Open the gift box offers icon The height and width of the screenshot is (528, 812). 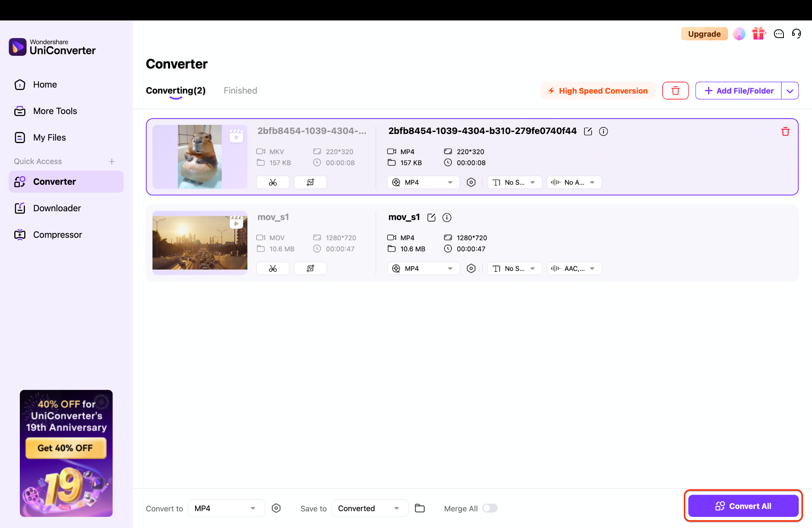759,34
